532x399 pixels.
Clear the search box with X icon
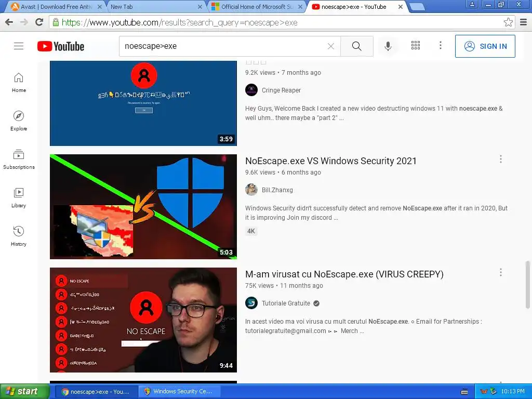tap(331, 46)
